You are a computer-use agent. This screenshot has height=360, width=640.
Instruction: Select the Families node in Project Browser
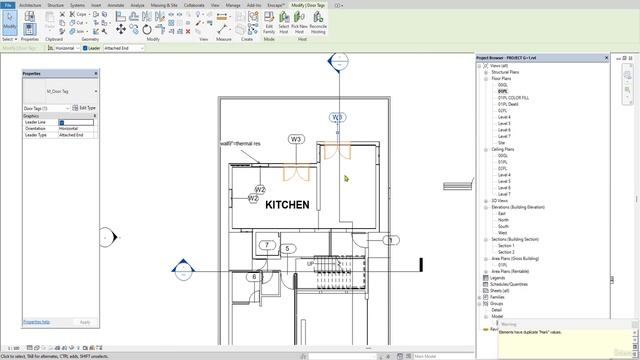(x=497, y=297)
